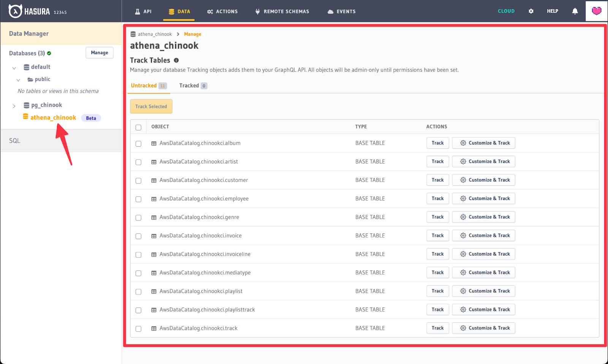Toggle the select-all checkbox in table header

pyautogui.click(x=138, y=128)
